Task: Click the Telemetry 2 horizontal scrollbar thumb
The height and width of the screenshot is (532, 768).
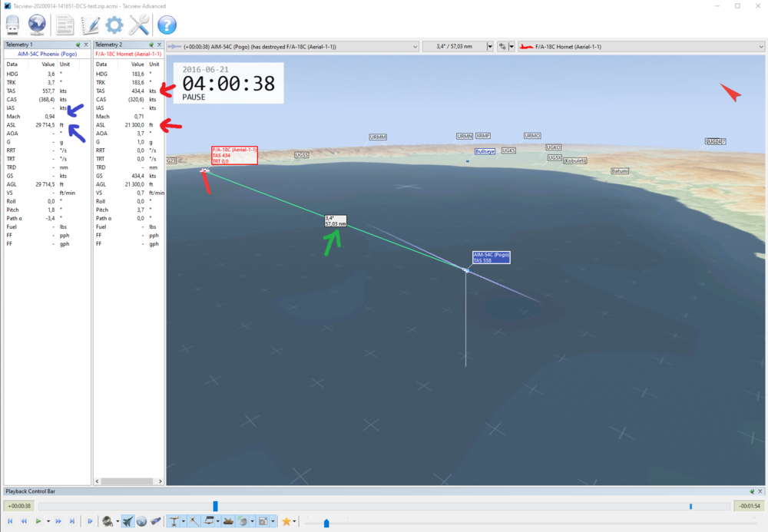Action: (127, 481)
